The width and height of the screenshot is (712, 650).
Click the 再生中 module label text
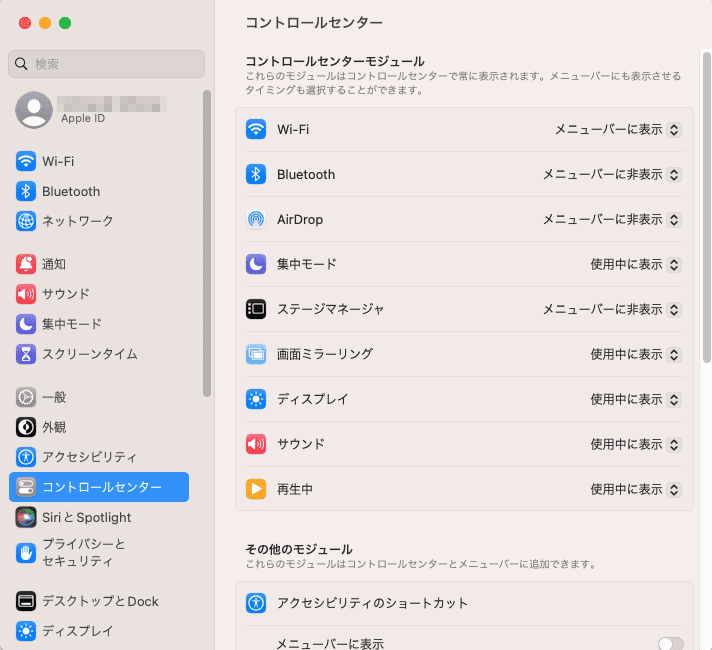coord(295,489)
